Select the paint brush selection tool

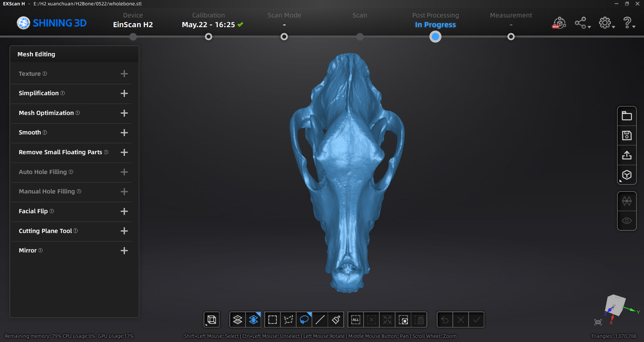(336, 320)
